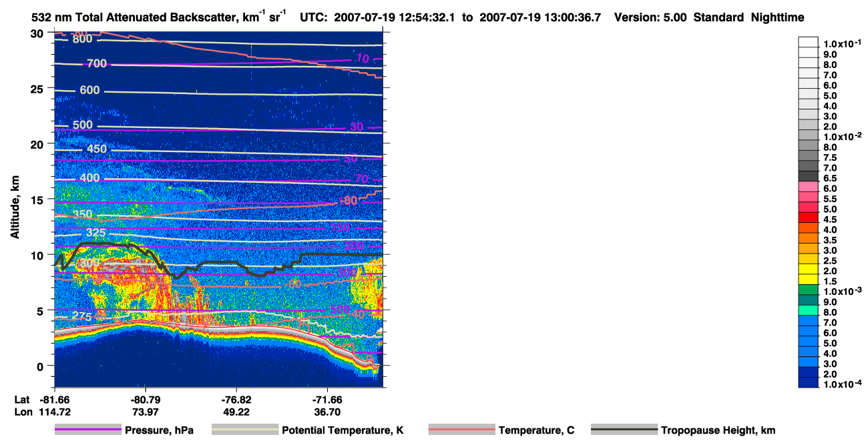Image resolution: width=868 pixels, height=445 pixels.
Task: Click the darkest grey swatch in the colorbar
Action: (809, 175)
